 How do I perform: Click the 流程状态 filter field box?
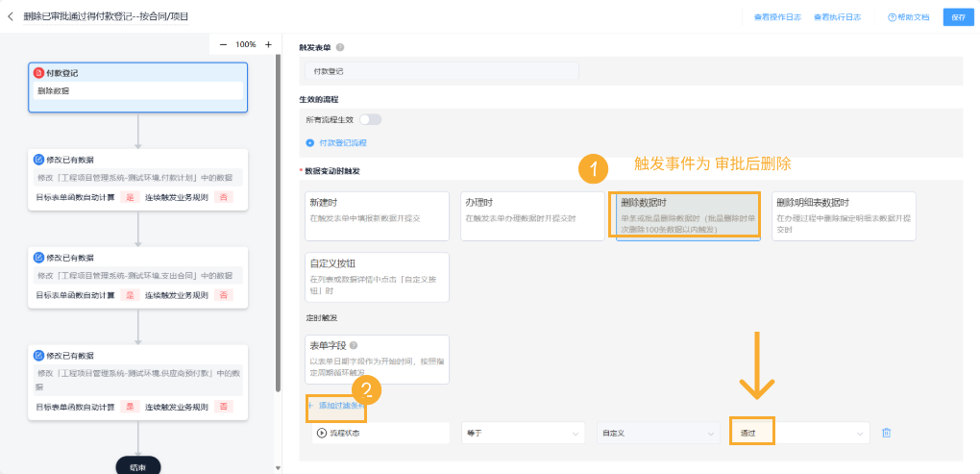[380, 433]
